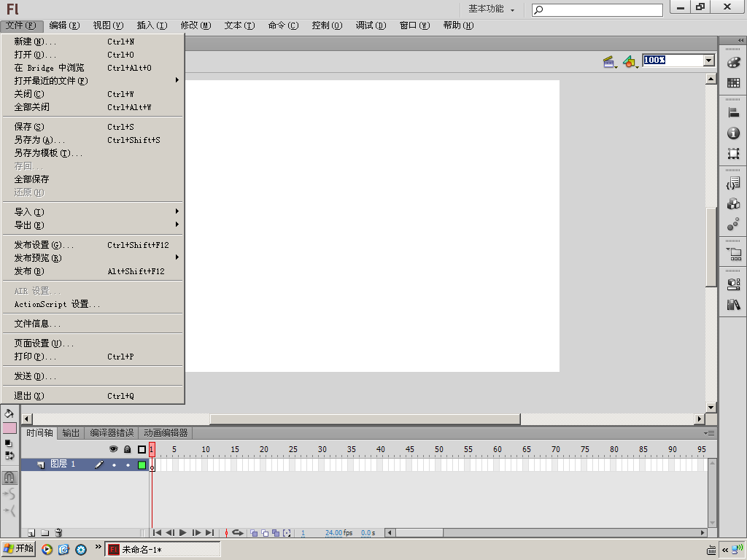This screenshot has height=560, width=747.
Task: Open the Info panel icon
Action: 734,133
